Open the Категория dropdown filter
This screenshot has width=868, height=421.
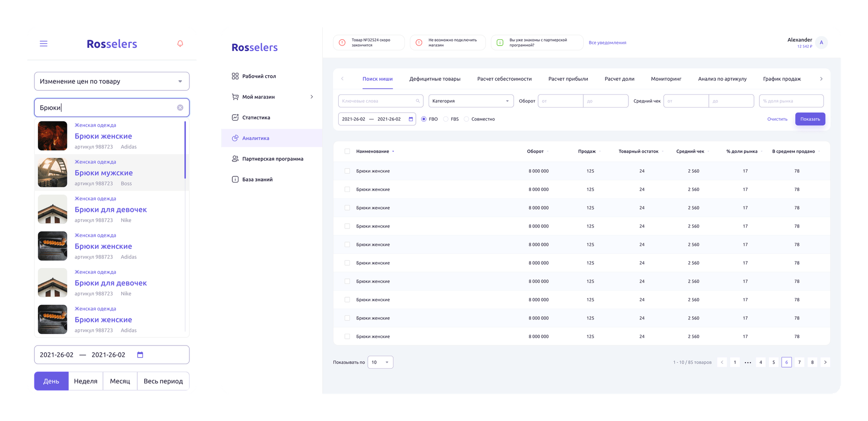point(471,101)
